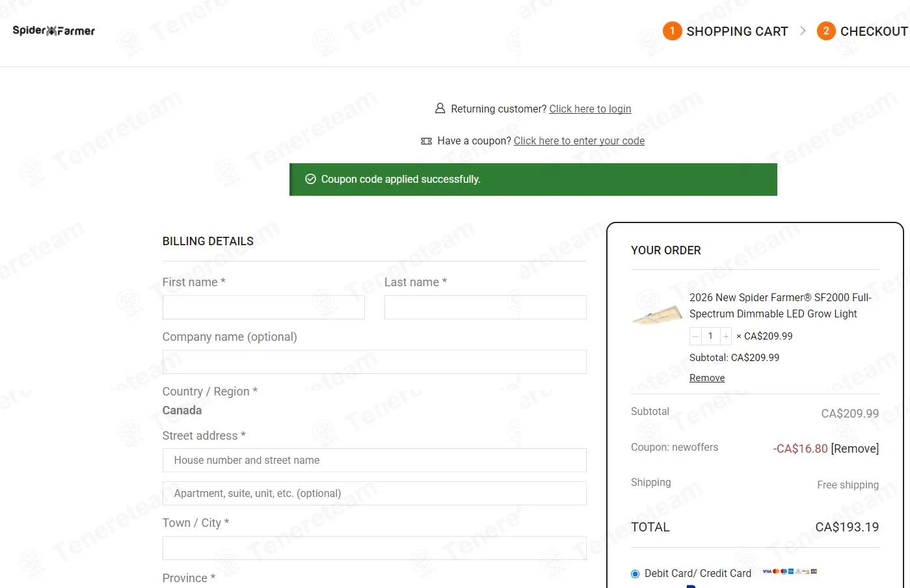This screenshot has height=588, width=910.
Task: Click the 'Free shipping' text
Action: (x=848, y=485)
